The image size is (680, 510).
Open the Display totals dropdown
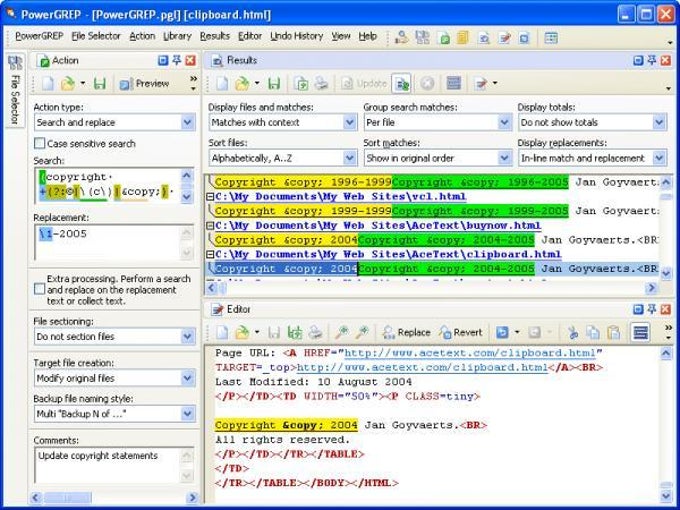click(659, 122)
